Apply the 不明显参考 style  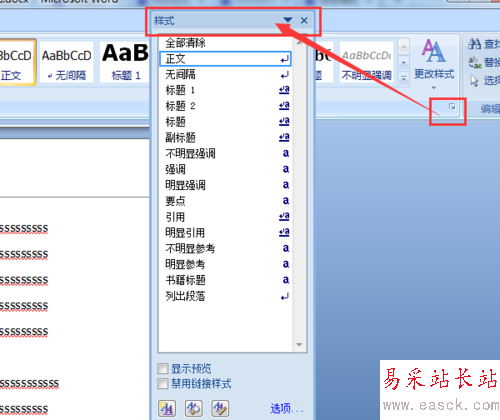click(x=225, y=248)
